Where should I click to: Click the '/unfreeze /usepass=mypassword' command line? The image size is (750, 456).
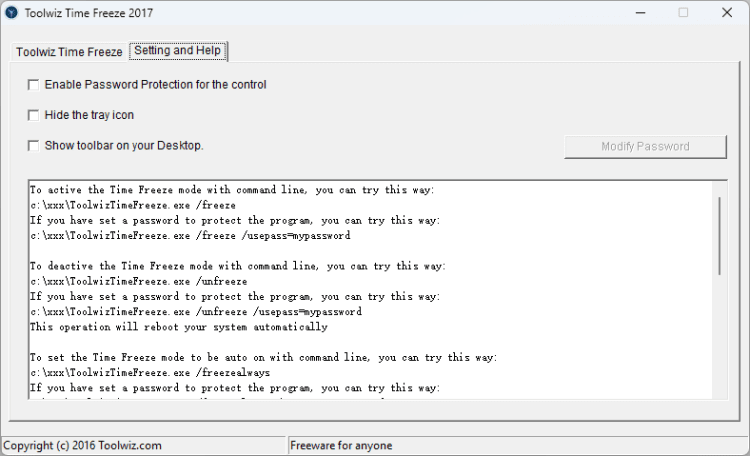(195, 312)
